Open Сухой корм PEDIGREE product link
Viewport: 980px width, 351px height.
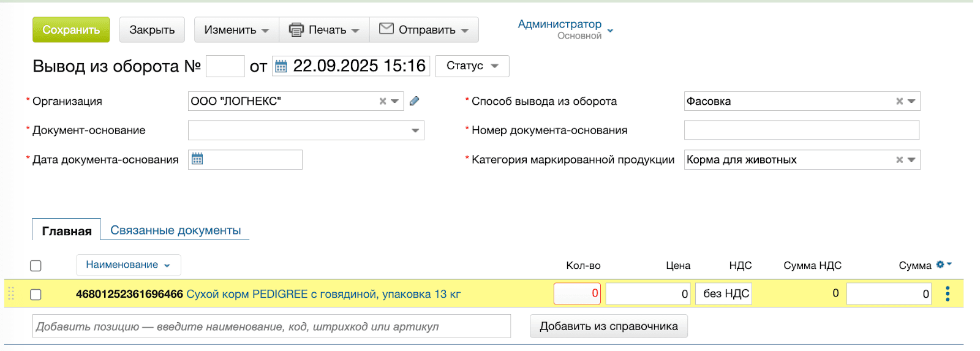tap(323, 294)
